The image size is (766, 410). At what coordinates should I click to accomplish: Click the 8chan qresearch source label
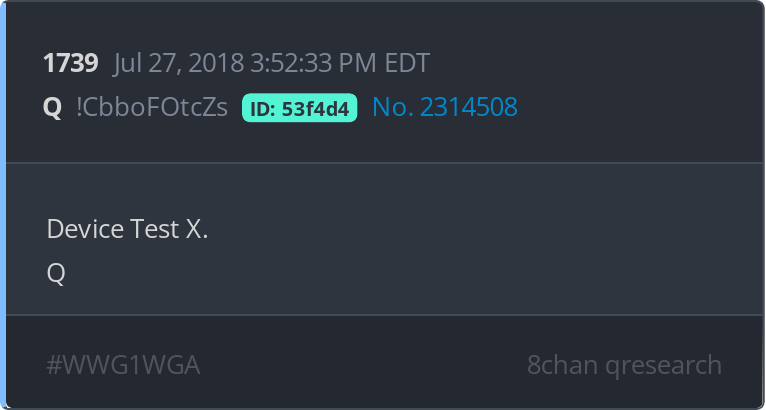[624, 365]
